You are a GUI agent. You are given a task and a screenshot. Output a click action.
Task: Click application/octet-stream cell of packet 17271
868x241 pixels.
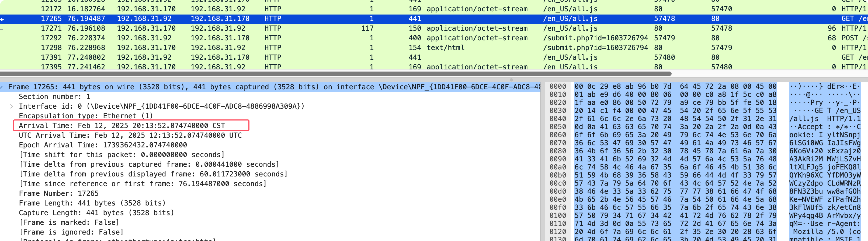[477, 29]
